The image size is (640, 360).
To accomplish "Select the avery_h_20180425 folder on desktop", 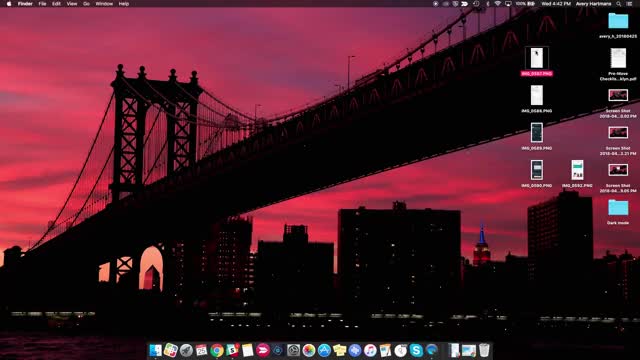I will 618,25.
